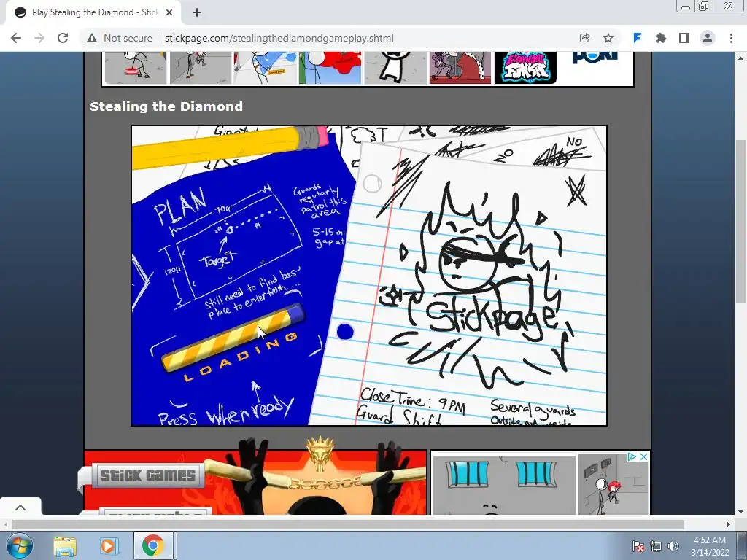Click the browser forward arrow

39,38
